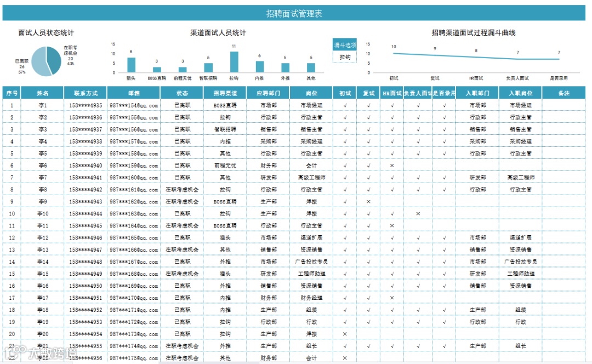Screen dimensions: 592x364
Task: Select the 入职岗位 column header
Action: (521, 93)
